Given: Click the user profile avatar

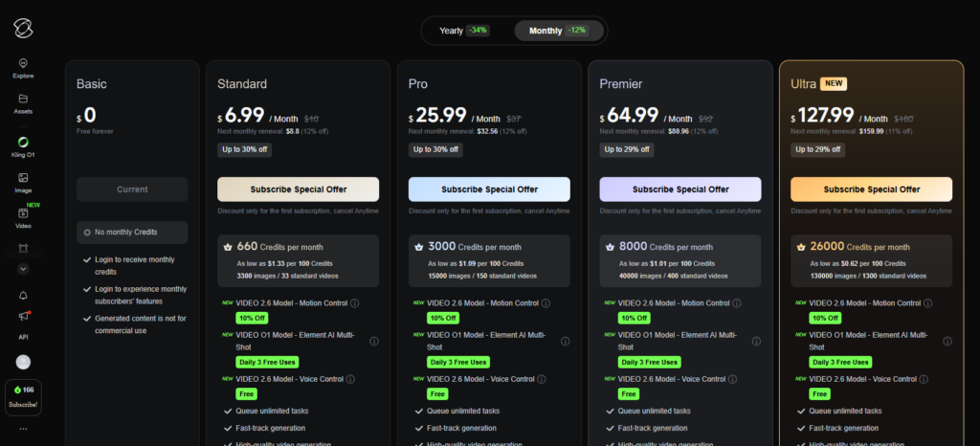Looking at the screenshot, I should coord(23,362).
